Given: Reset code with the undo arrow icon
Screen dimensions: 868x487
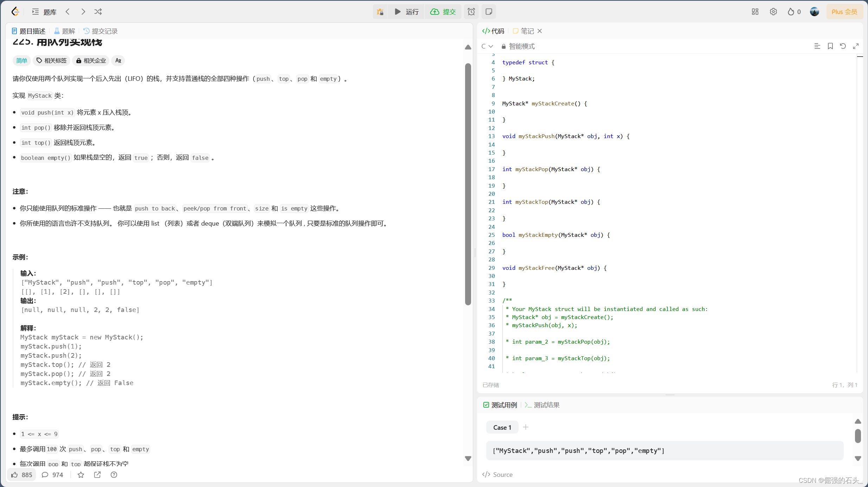Looking at the screenshot, I should [x=843, y=46].
